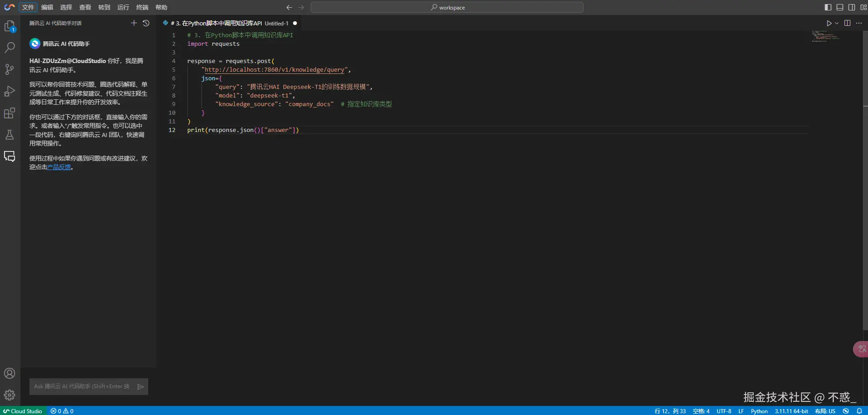Screen dimensions: 868x415
Task: Open the 运行 menu
Action: pyautogui.click(x=123, y=7)
